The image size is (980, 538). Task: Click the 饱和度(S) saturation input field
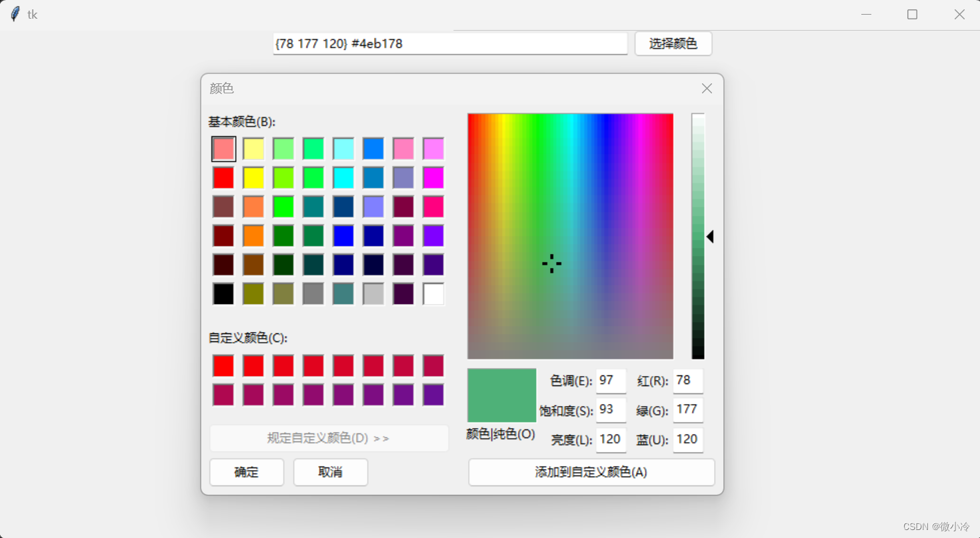[x=611, y=409]
